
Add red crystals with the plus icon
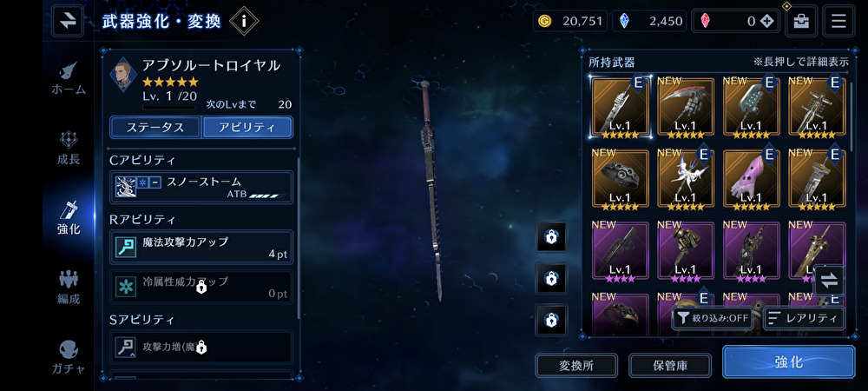click(766, 21)
